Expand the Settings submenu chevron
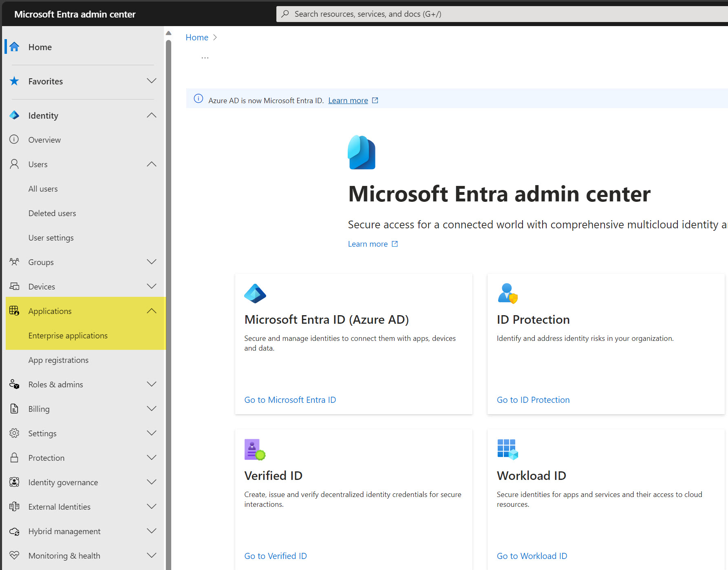This screenshot has width=728, height=570. tap(152, 433)
